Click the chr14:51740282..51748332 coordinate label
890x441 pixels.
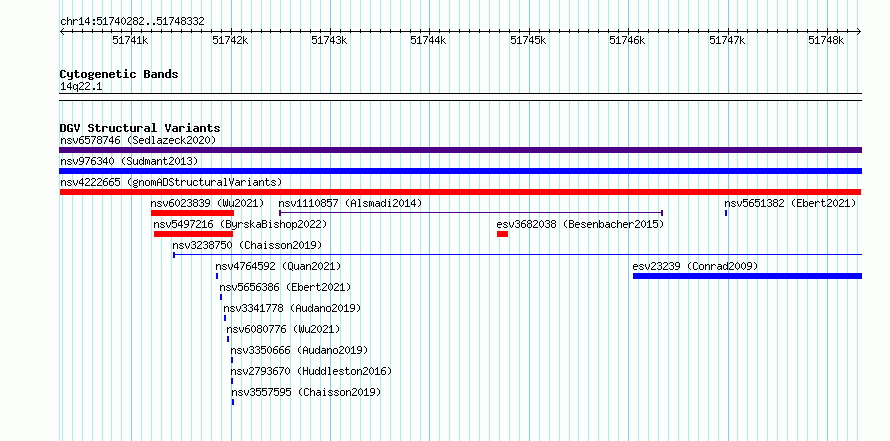(132, 22)
